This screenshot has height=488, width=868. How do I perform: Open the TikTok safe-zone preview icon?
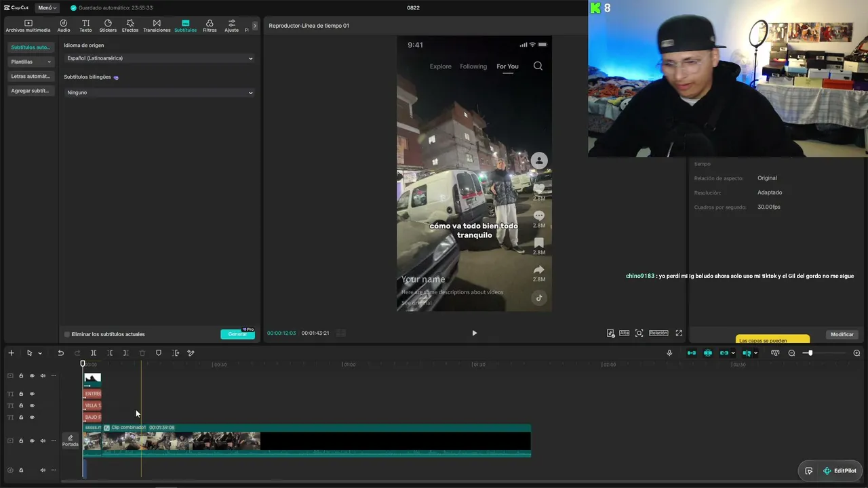point(611,333)
